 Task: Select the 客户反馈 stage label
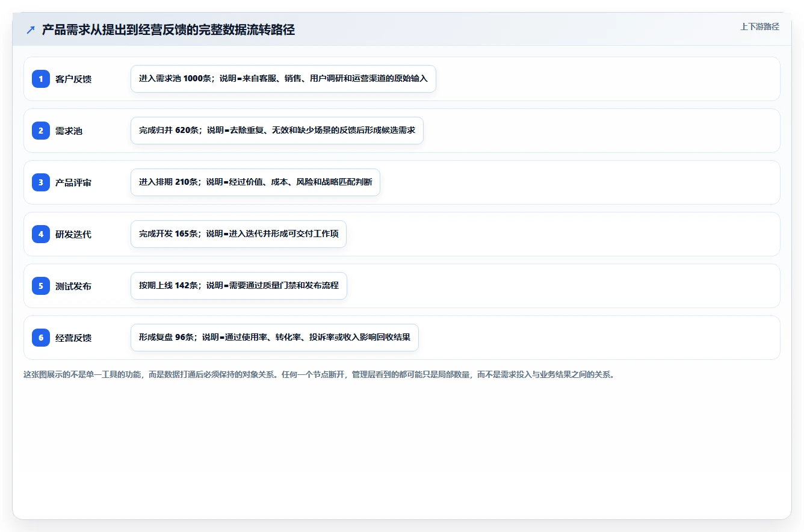click(73, 79)
